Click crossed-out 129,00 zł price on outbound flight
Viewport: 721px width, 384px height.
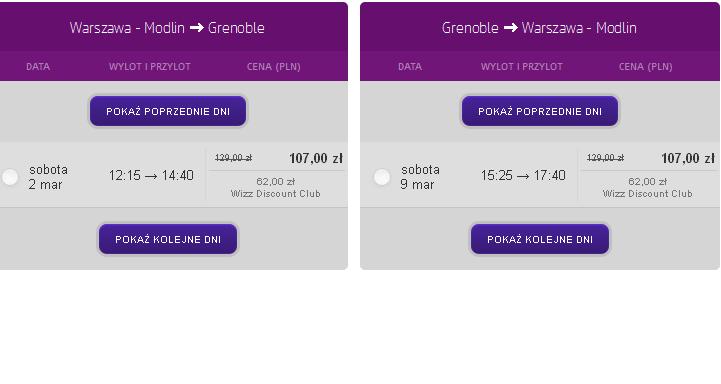pyautogui.click(x=234, y=158)
